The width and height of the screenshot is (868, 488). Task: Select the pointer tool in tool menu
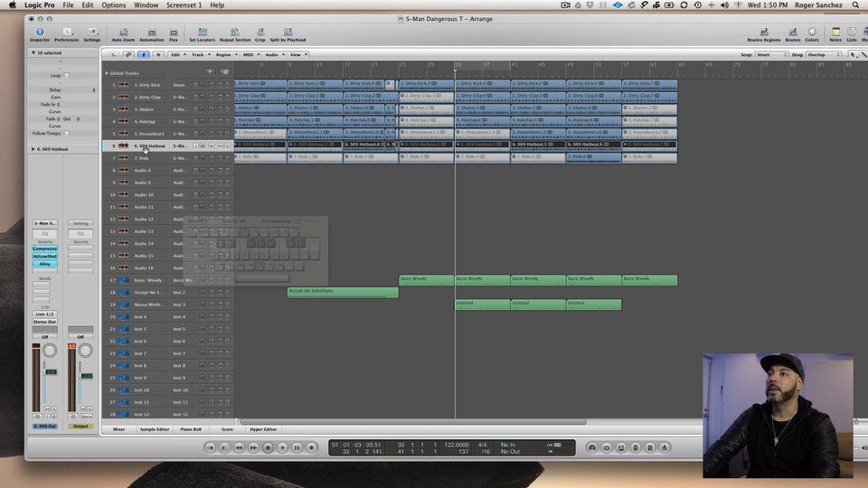pos(852,55)
